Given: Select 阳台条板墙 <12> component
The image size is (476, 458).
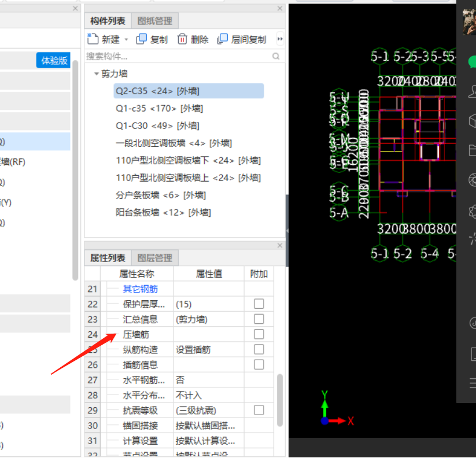Looking at the screenshot, I should coord(163,212).
